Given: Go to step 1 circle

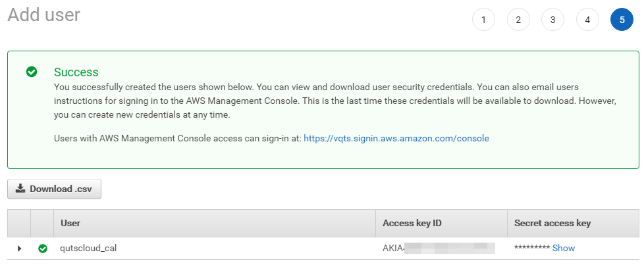Looking at the screenshot, I should pos(483,20).
